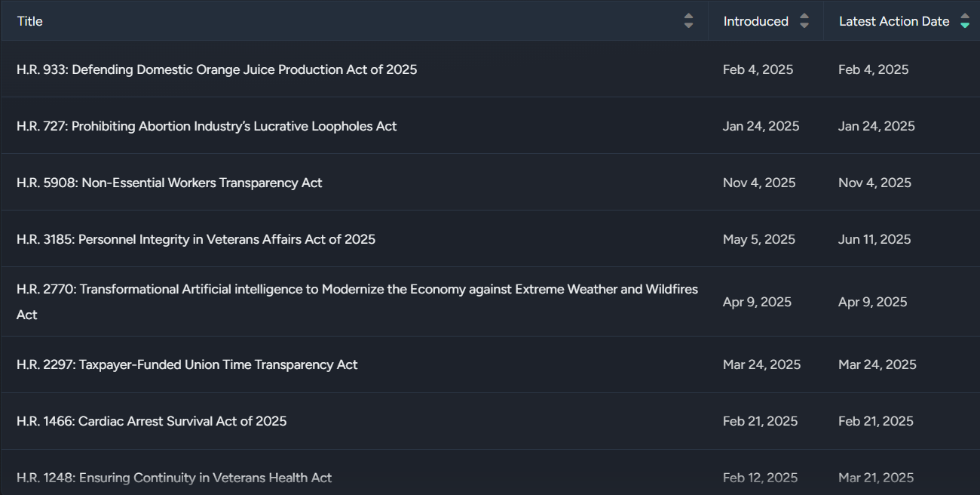Click the Jun 11, 2025 latest action date
The height and width of the screenshot is (495, 980).
pos(874,239)
